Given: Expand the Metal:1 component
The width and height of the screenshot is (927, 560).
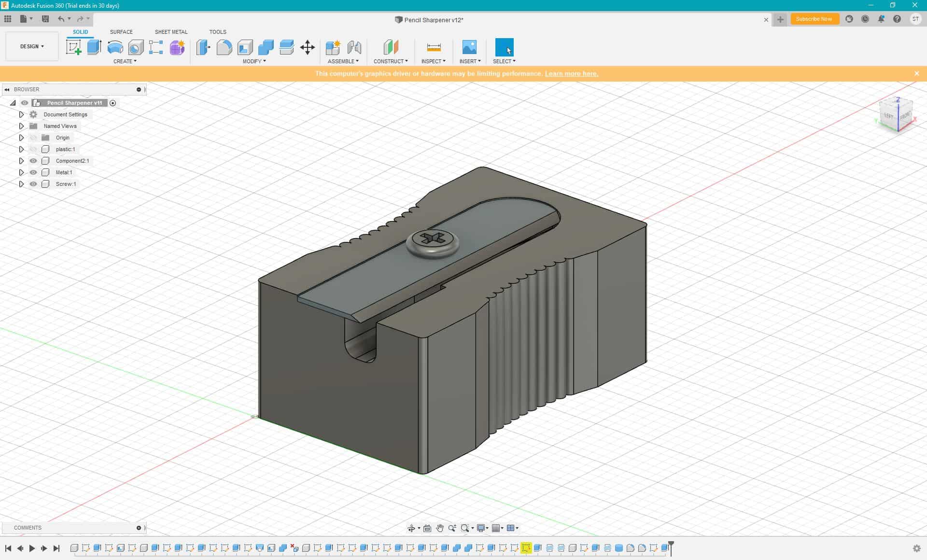Looking at the screenshot, I should (x=21, y=172).
